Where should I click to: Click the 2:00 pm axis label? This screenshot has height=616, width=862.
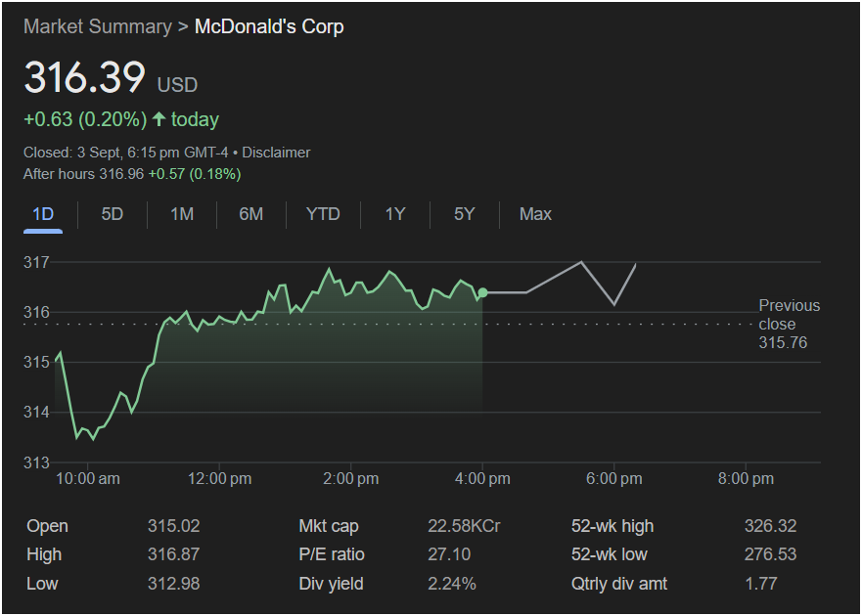(350, 479)
